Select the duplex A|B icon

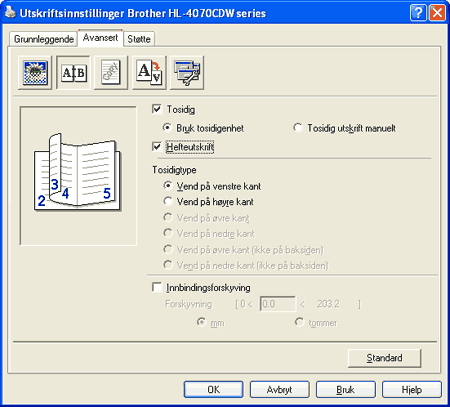[x=73, y=72]
